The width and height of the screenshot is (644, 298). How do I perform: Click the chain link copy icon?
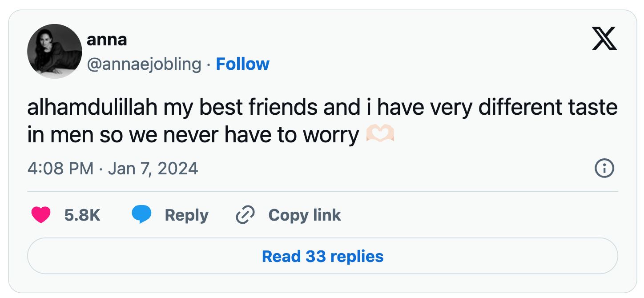(245, 215)
